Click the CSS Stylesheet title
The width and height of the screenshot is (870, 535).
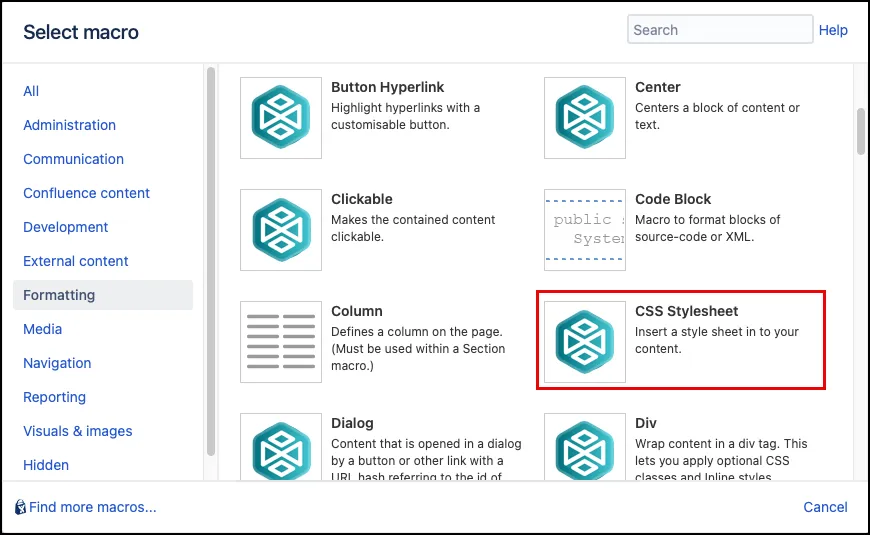686,311
